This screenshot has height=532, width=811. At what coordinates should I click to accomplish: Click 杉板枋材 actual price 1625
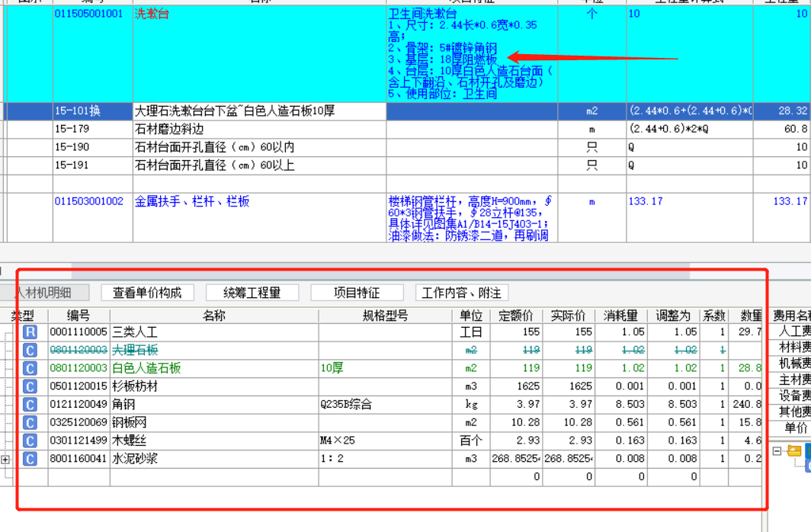click(568, 386)
